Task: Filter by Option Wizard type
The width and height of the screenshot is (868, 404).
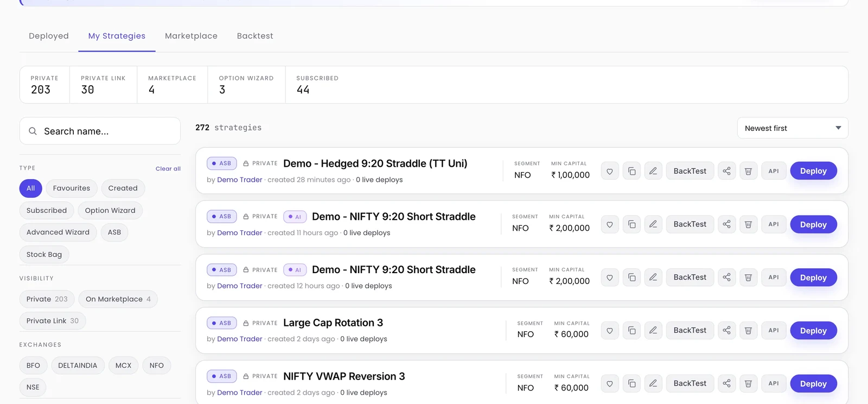Action: (x=110, y=211)
